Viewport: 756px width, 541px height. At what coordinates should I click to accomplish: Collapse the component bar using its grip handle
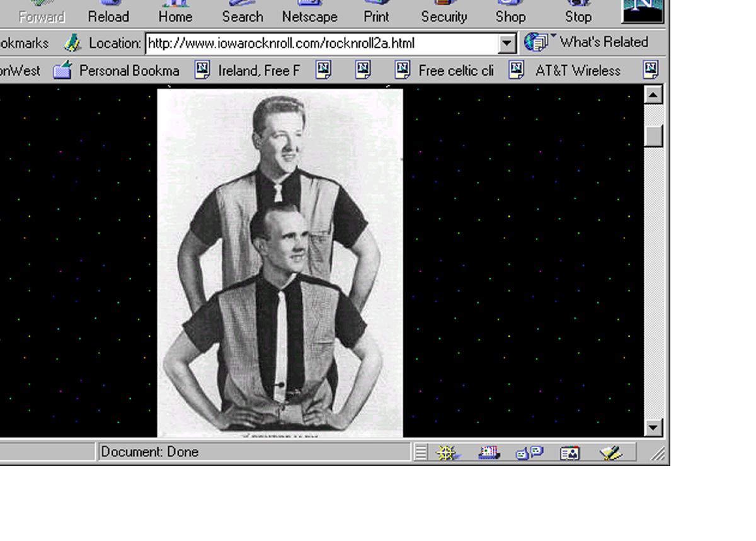(x=421, y=452)
